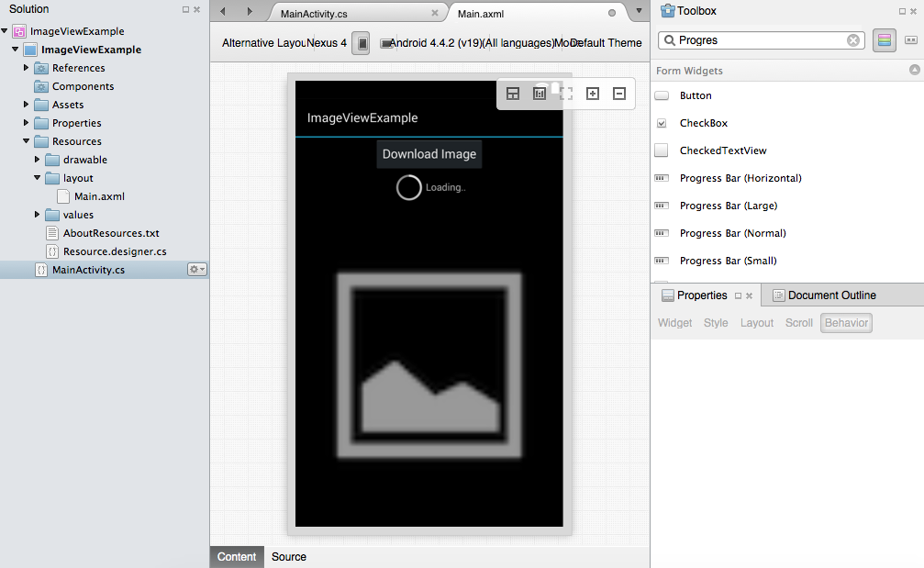This screenshot has height=568, width=924.
Task: Select Resource.designer.cs file
Action: coord(115,251)
